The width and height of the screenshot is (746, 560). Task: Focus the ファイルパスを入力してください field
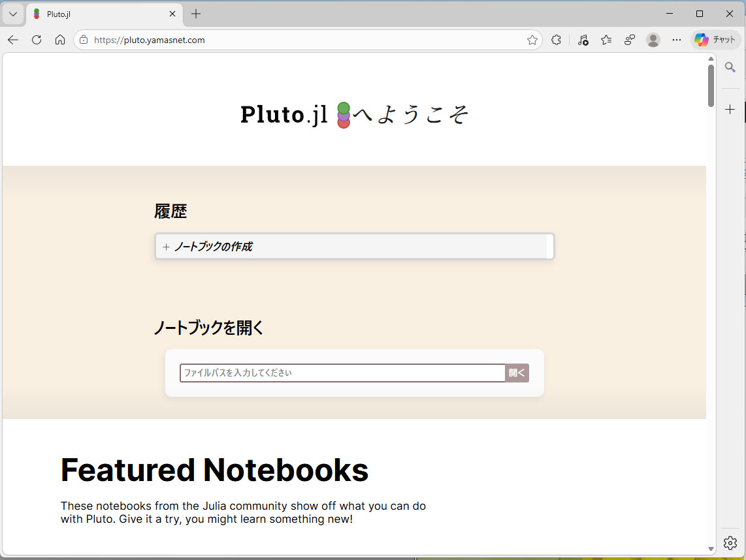[342, 373]
